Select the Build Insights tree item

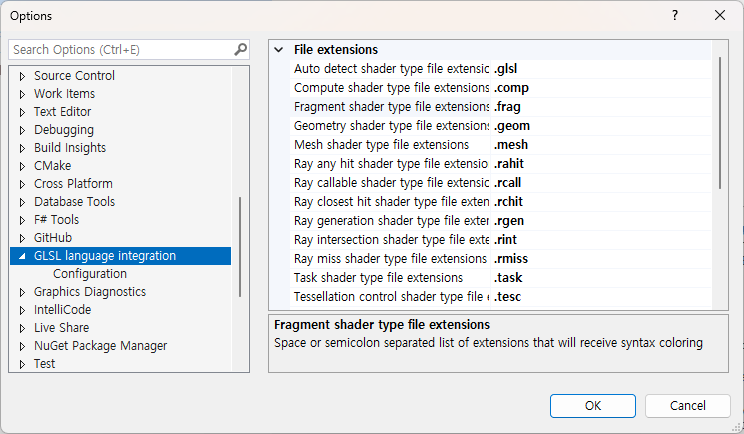pyautogui.click(x=70, y=148)
